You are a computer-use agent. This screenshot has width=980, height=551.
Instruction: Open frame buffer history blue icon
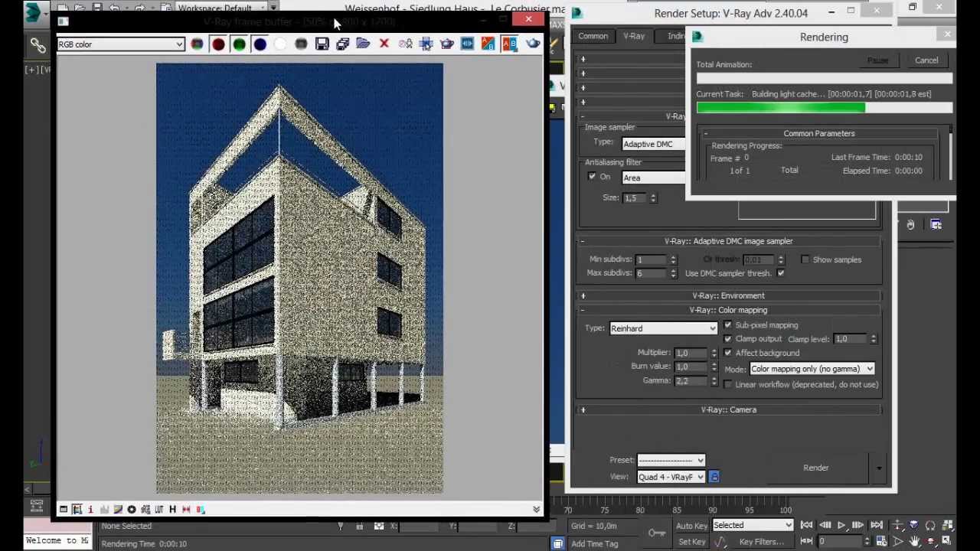pos(467,44)
